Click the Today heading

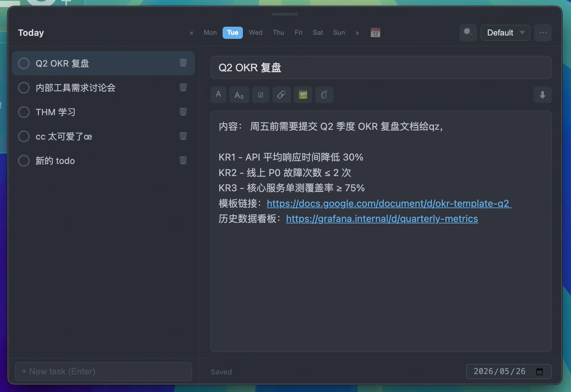[31, 33]
